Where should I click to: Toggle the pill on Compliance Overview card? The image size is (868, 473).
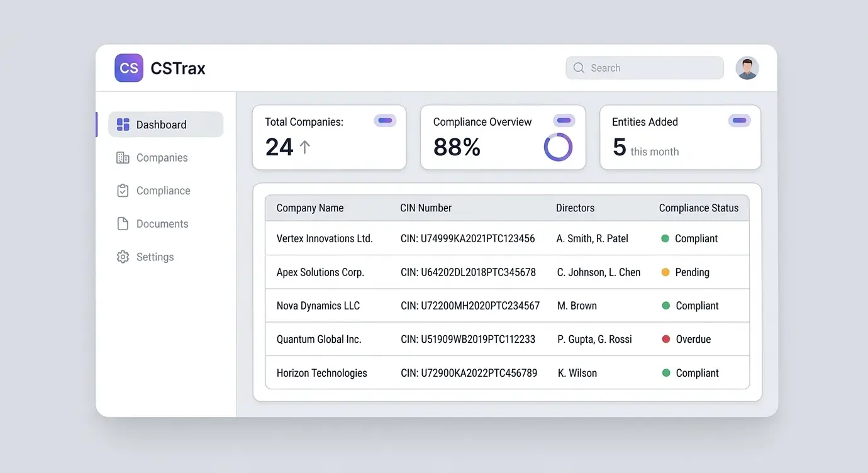point(564,121)
